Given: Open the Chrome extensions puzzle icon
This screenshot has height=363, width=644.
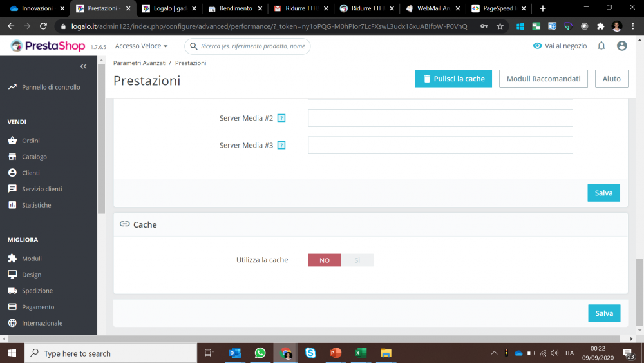Looking at the screenshot, I should point(600,26).
